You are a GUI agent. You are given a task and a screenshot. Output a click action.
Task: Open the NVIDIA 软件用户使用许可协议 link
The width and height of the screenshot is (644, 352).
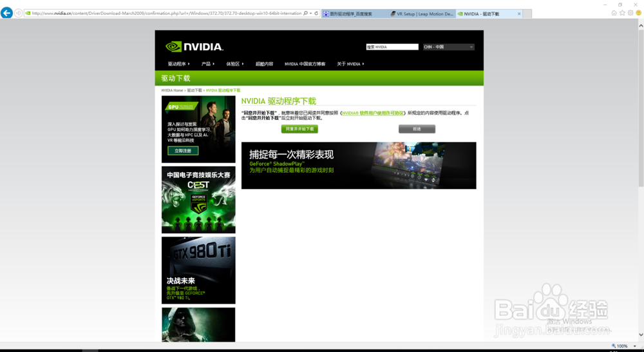(373, 113)
